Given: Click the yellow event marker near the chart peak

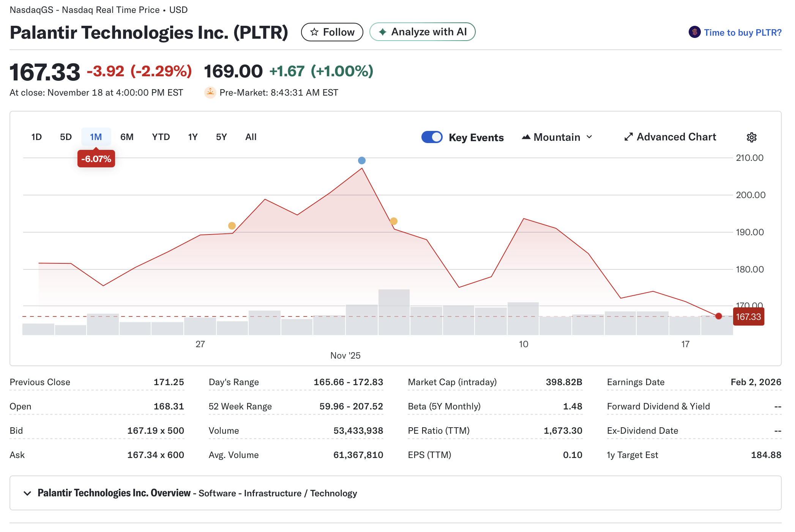Looking at the screenshot, I should pyautogui.click(x=393, y=221).
